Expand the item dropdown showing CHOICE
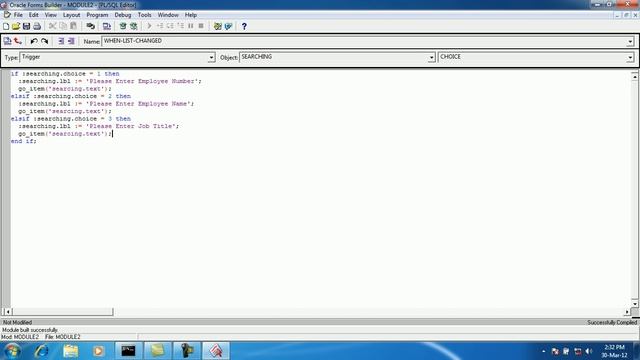The height and width of the screenshot is (360, 640). point(630,58)
